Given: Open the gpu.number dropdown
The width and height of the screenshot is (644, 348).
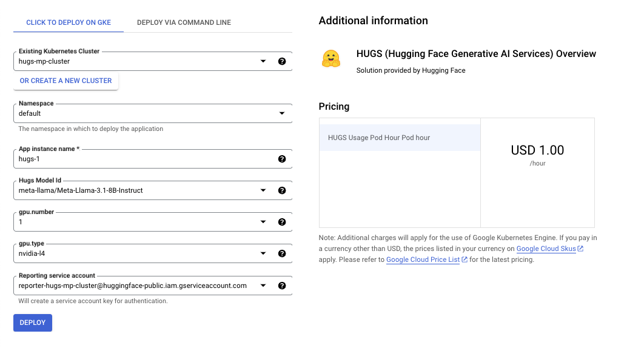Looking at the screenshot, I should click(263, 222).
